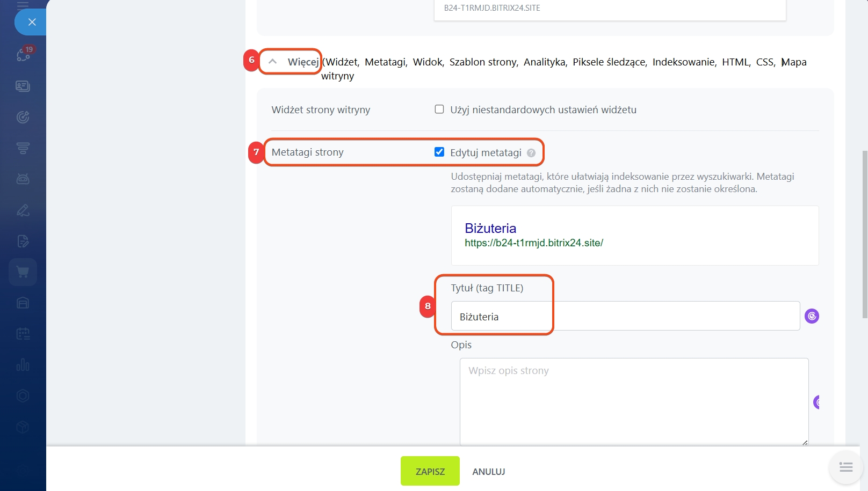868x491 pixels.
Task: Click the help icon next to Edytuj metatagi
Action: [x=531, y=153]
